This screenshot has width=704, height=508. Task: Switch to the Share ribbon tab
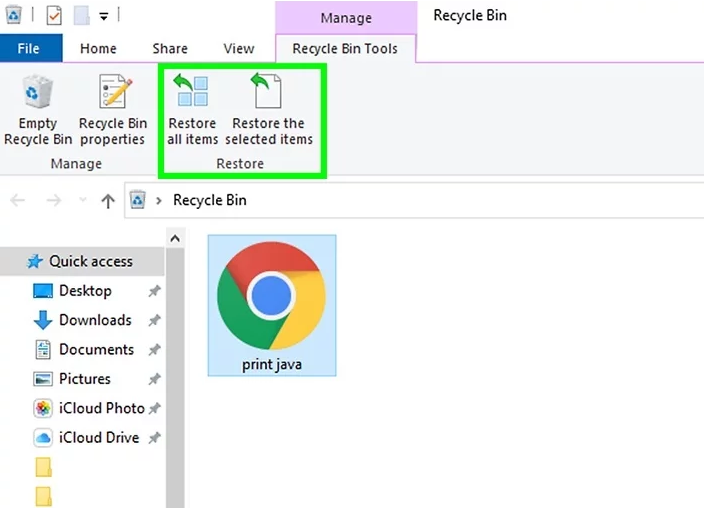[170, 48]
